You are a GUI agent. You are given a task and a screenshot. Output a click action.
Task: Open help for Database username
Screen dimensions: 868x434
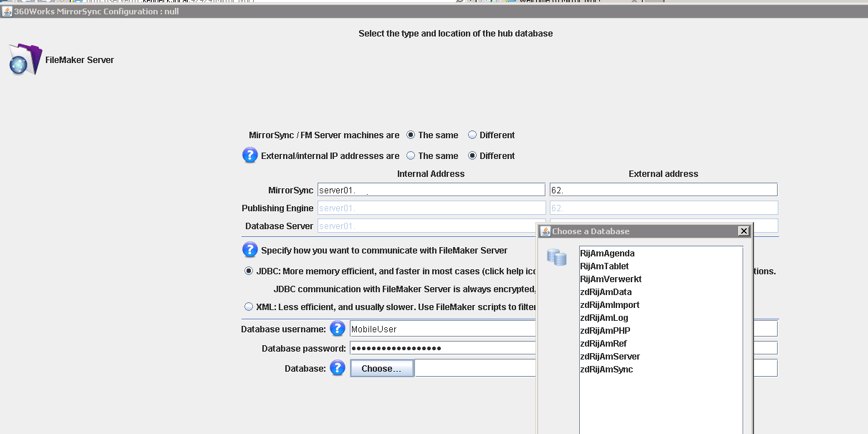pos(337,329)
